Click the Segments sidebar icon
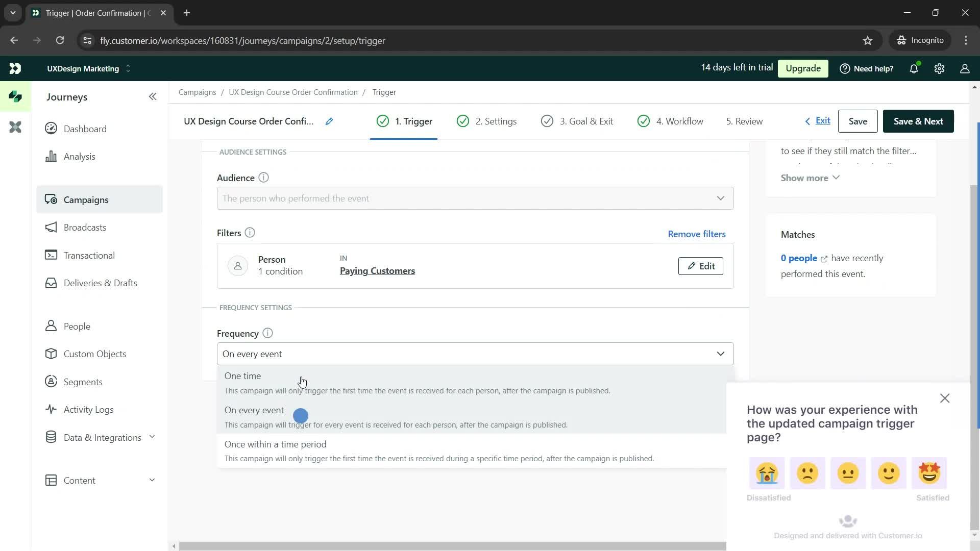Screen dimensions: 980x551 point(51,382)
